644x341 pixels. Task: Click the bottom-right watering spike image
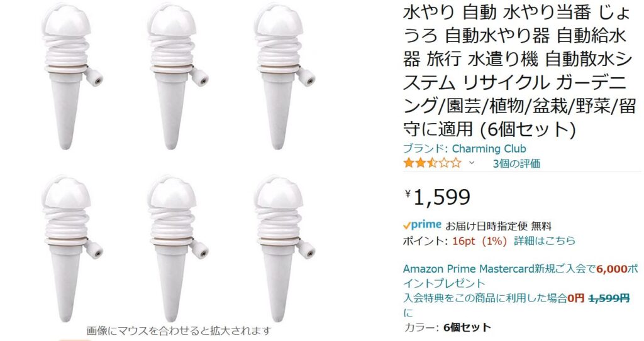285,249
